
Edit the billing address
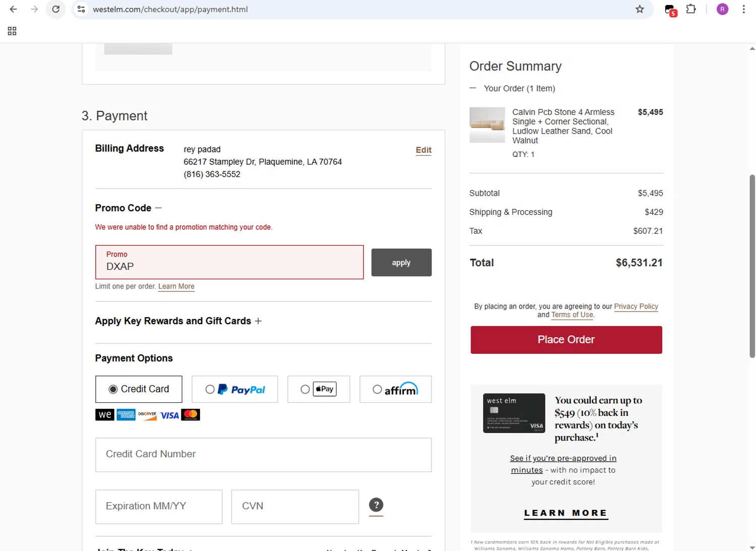(x=423, y=150)
